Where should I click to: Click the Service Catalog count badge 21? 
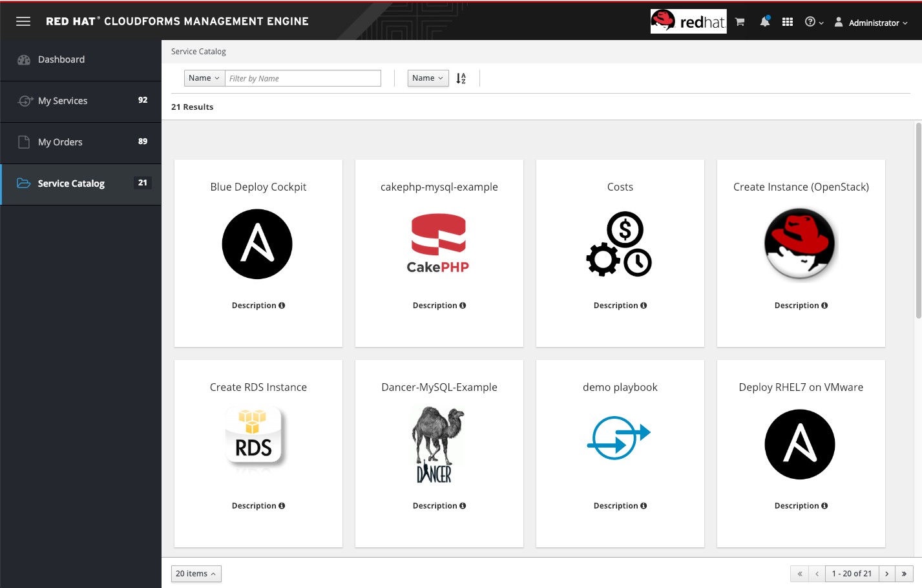pyautogui.click(x=143, y=183)
